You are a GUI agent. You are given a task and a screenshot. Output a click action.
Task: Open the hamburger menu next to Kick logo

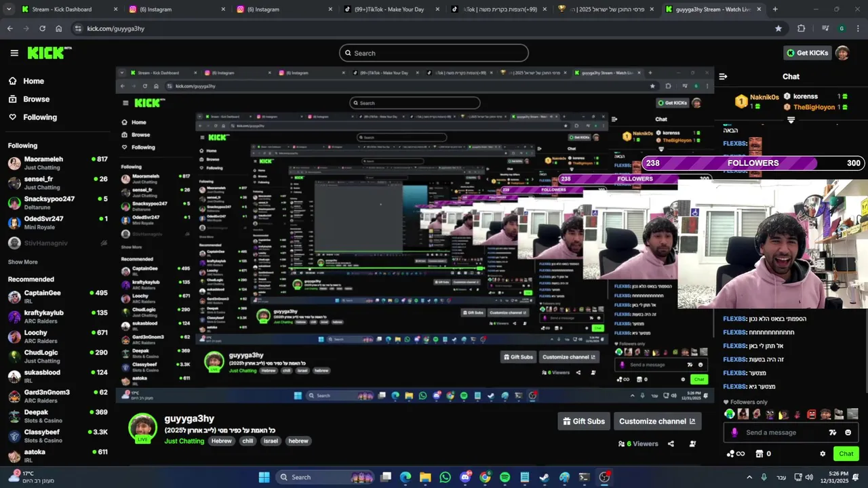click(14, 53)
